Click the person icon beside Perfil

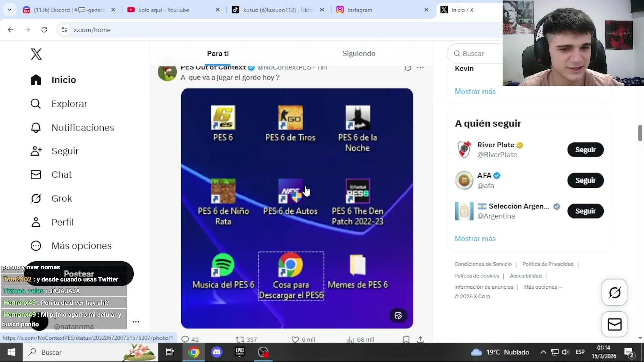[x=36, y=222]
